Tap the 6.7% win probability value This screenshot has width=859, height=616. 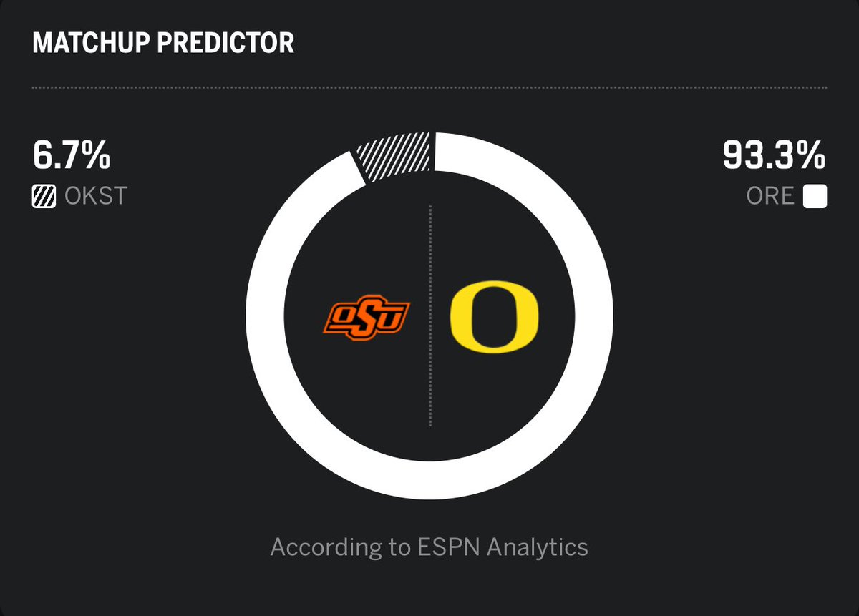coord(72,155)
